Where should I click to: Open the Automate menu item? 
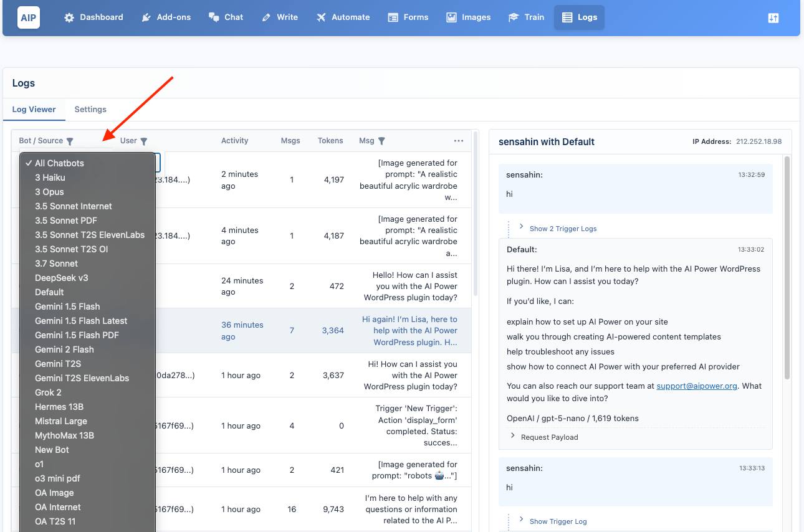click(x=343, y=17)
